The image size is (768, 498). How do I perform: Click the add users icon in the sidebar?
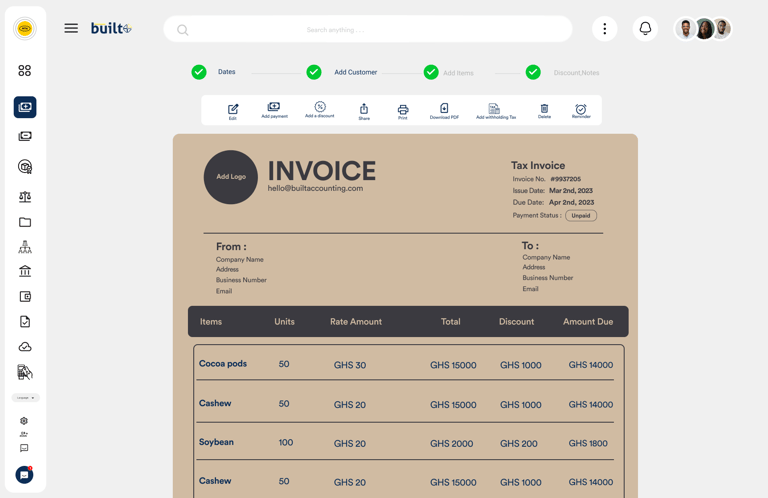tap(24, 434)
